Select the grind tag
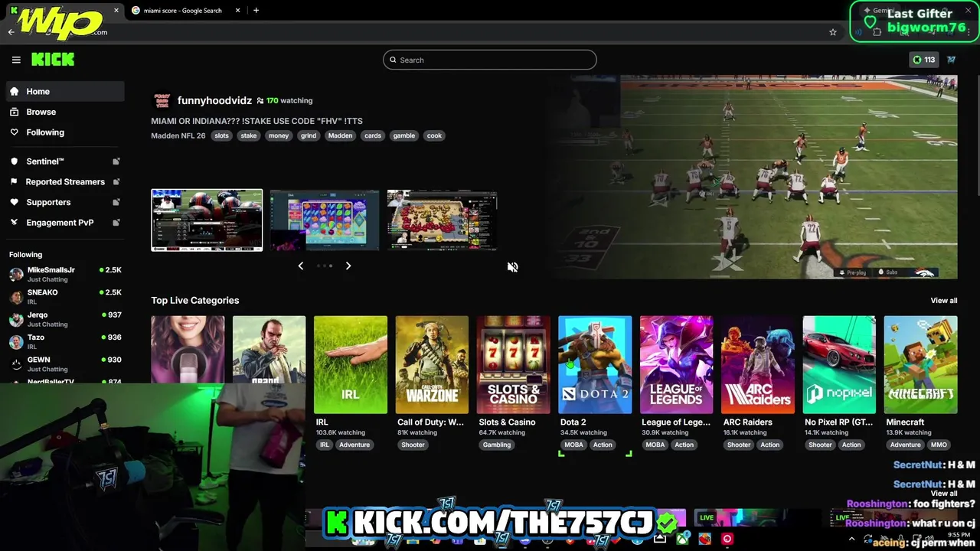The image size is (980, 551). click(x=309, y=135)
